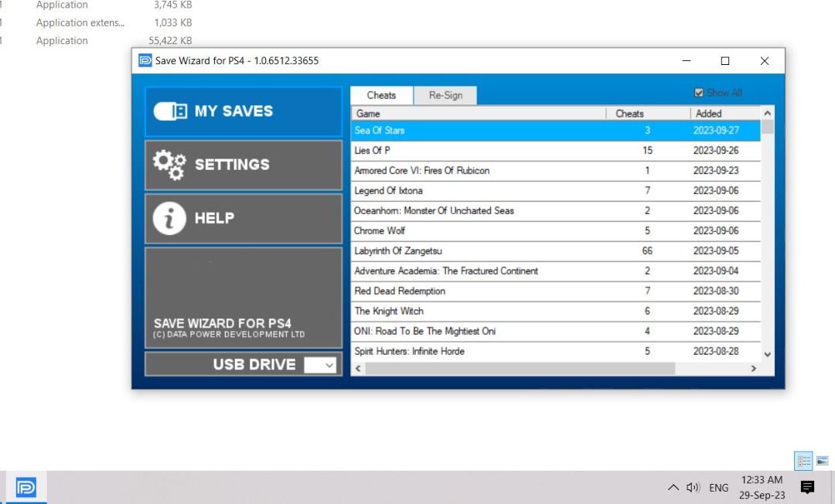Click the USB stick icon in My Saves
The height and width of the screenshot is (504, 835).
coord(170,111)
